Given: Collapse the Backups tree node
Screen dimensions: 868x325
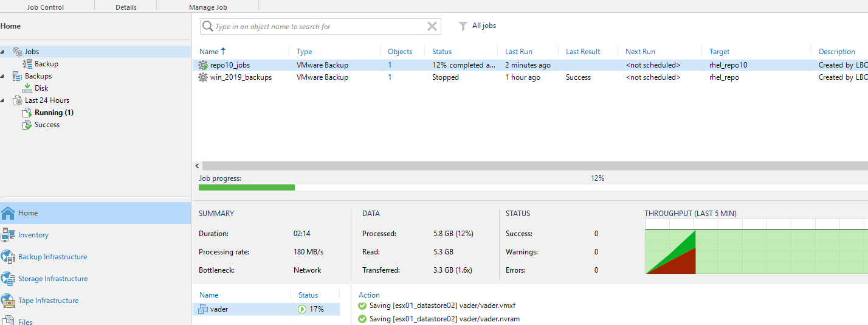Looking at the screenshot, I should click(x=4, y=76).
